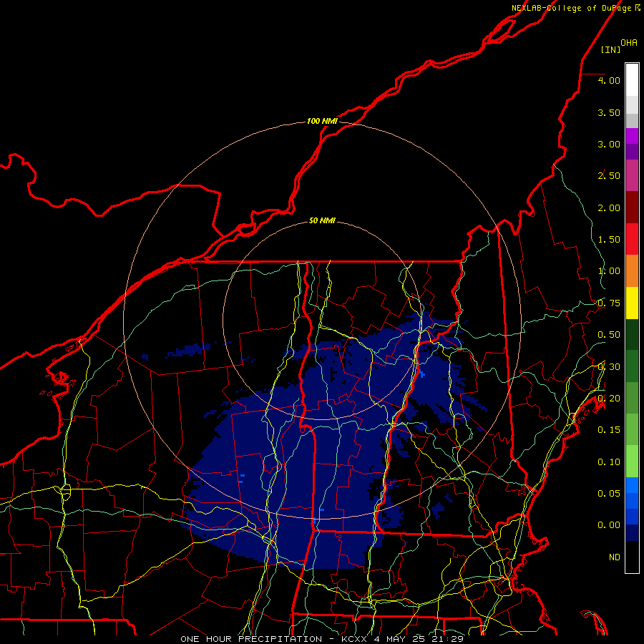Click the 1.50 legend value
Screen dimensions: 644x644
click(609, 240)
